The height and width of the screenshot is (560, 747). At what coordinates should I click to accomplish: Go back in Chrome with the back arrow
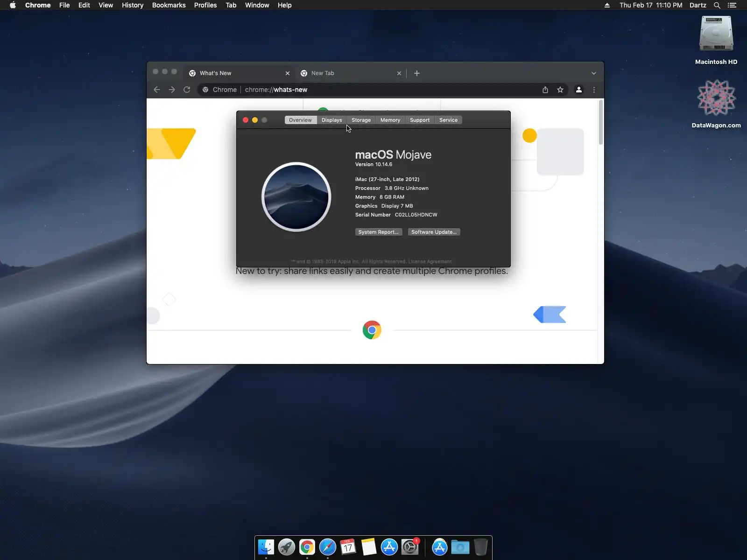[x=157, y=90]
